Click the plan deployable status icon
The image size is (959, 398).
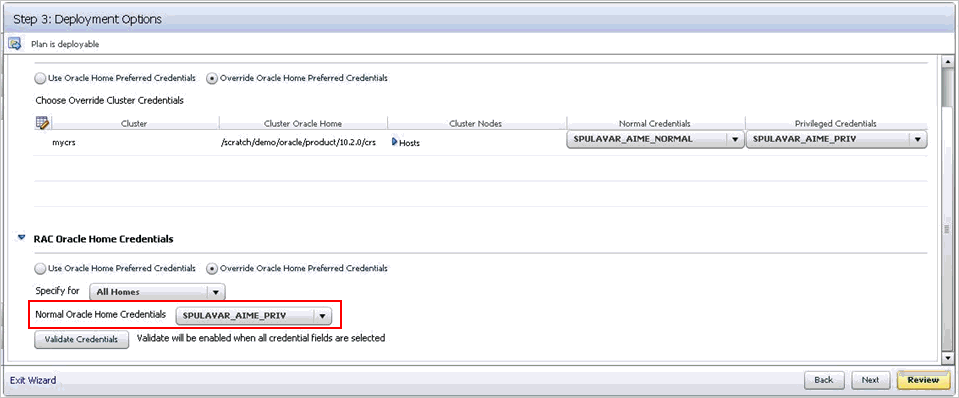15,44
